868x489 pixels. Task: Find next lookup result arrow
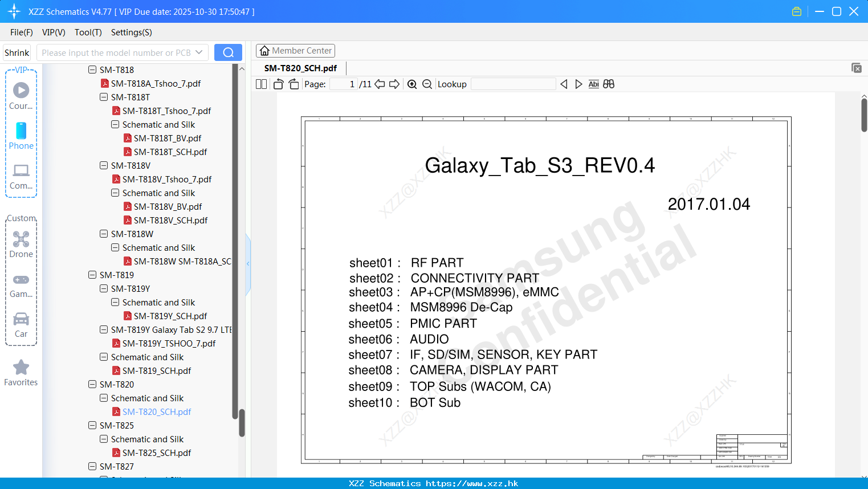click(578, 84)
